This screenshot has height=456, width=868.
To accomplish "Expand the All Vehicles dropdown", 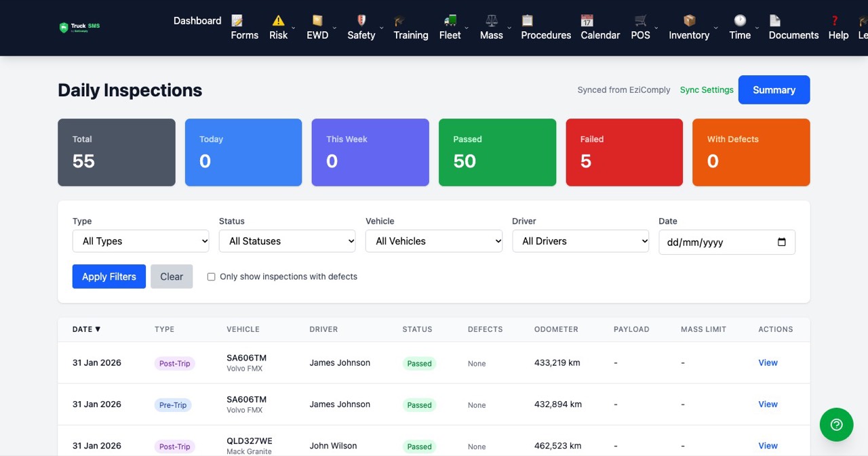I will pyautogui.click(x=434, y=241).
